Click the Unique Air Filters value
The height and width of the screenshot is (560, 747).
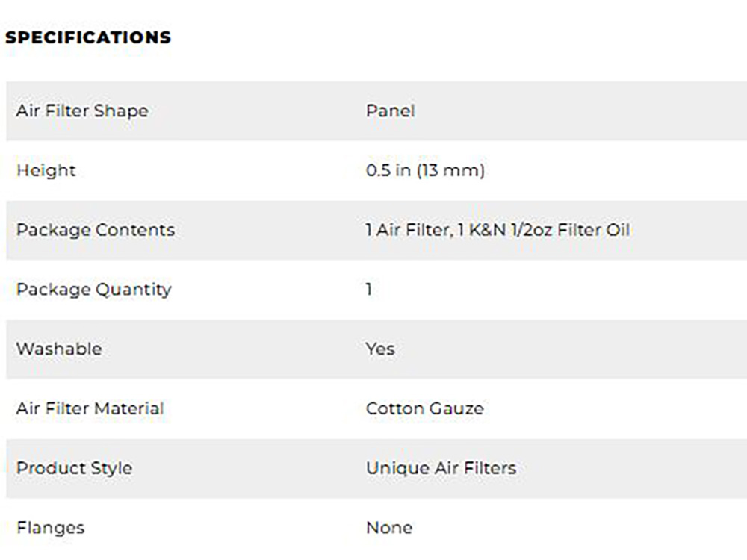[x=441, y=468]
